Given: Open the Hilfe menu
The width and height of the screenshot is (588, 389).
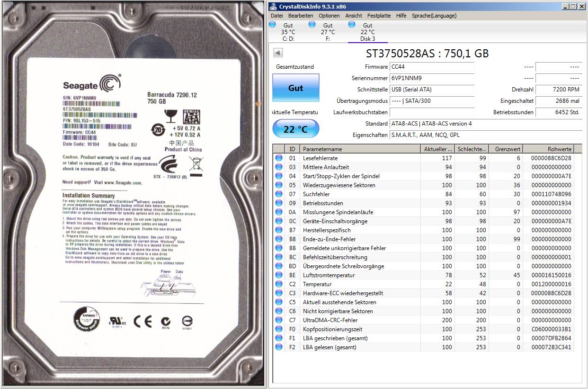Looking at the screenshot, I should (401, 16).
